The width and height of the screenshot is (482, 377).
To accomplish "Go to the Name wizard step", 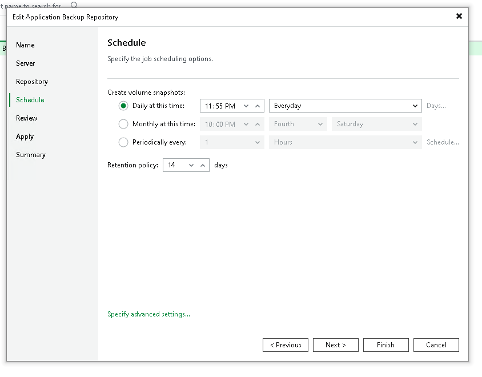I will pos(25,45).
